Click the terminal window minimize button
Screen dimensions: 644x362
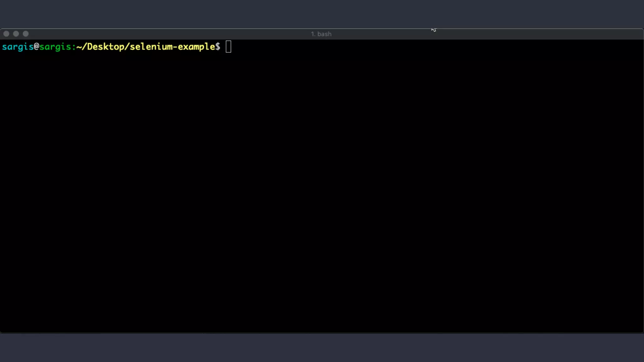pyautogui.click(x=16, y=34)
